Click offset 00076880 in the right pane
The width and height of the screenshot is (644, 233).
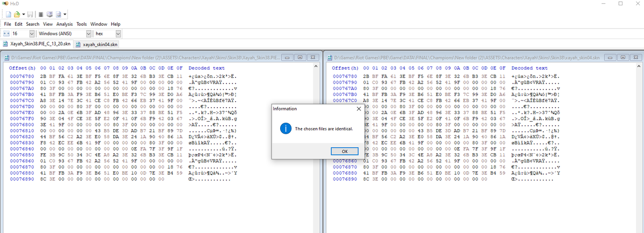pos(345,173)
